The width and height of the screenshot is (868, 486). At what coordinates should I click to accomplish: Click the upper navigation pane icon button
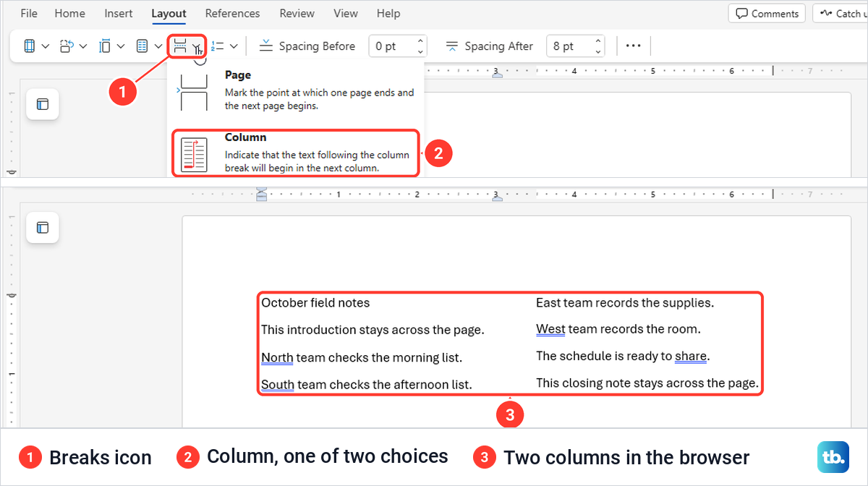click(43, 104)
